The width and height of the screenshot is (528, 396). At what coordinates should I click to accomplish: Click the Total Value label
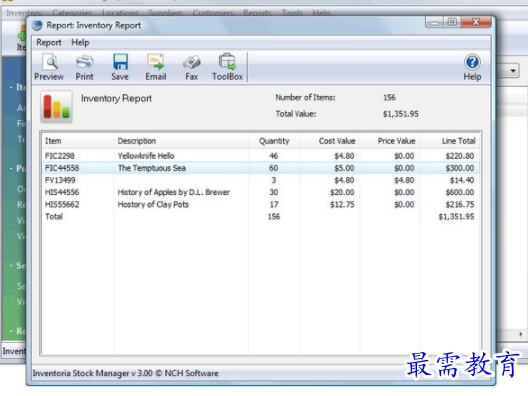click(296, 114)
